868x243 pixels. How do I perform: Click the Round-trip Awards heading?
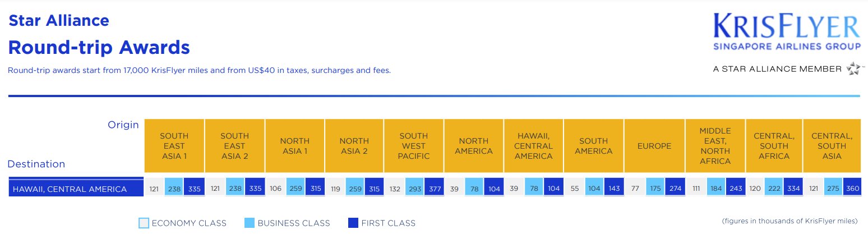(x=99, y=48)
